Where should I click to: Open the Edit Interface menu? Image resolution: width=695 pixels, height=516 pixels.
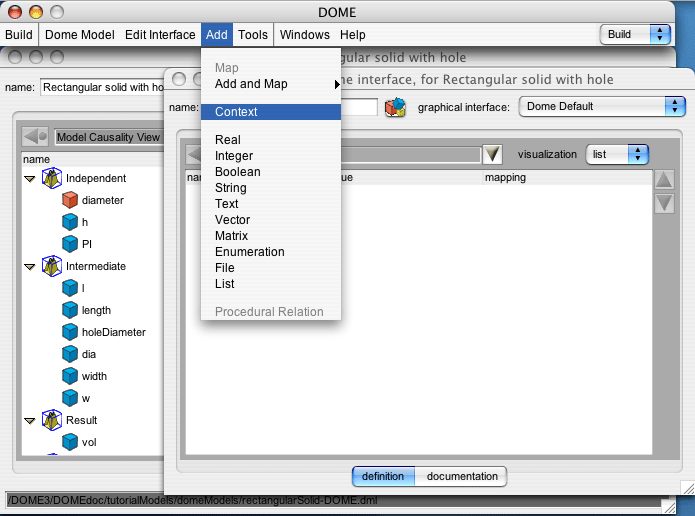coord(160,35)
